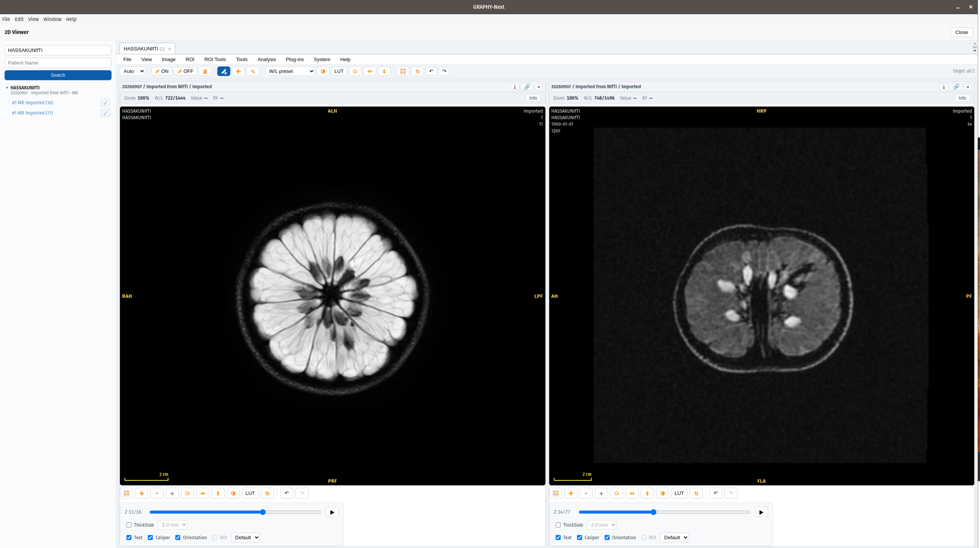The image size is (980, 548).
Task: Click the Close button at top right
Action: 962,32
